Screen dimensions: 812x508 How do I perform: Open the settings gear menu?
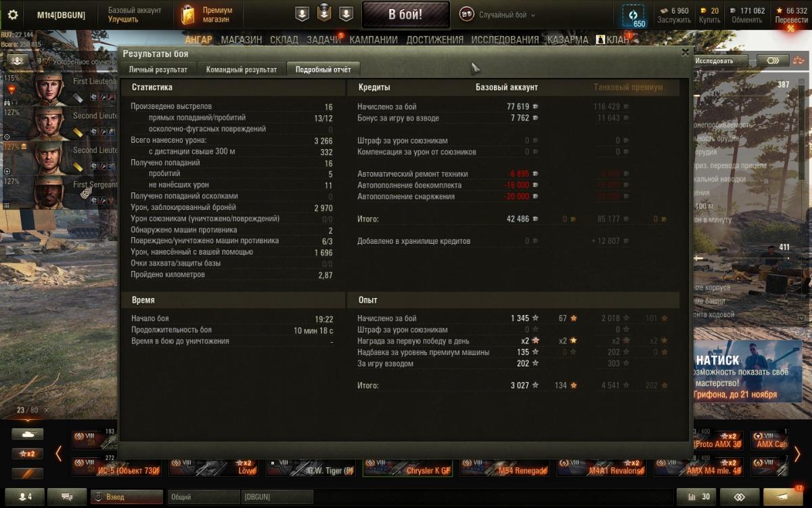point(13,15)
